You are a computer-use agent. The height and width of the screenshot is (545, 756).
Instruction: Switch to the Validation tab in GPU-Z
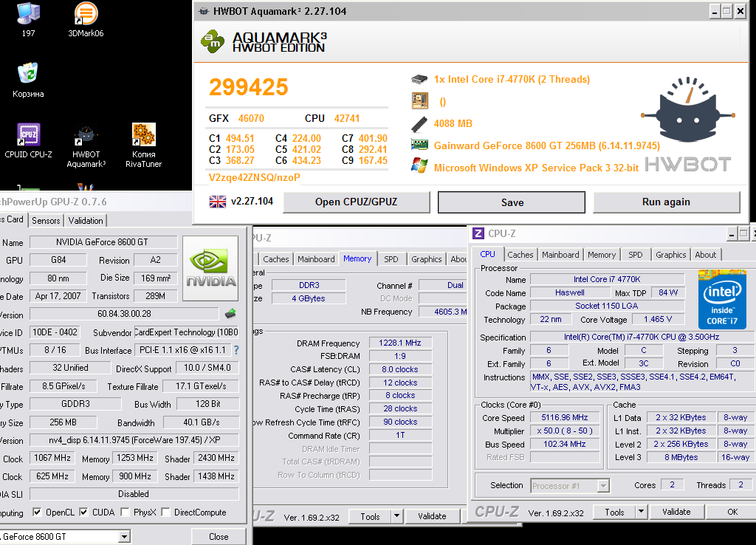click(x=86, y=220)
